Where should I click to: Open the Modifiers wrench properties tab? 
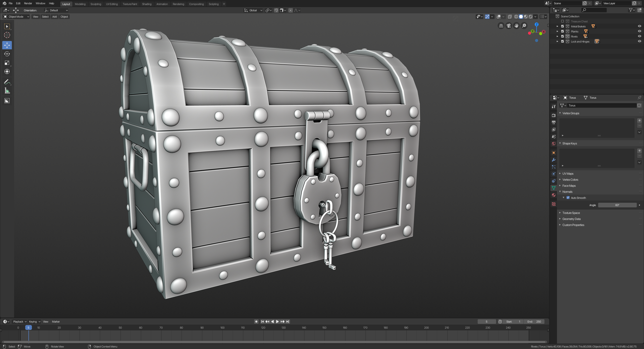[553, 160]
